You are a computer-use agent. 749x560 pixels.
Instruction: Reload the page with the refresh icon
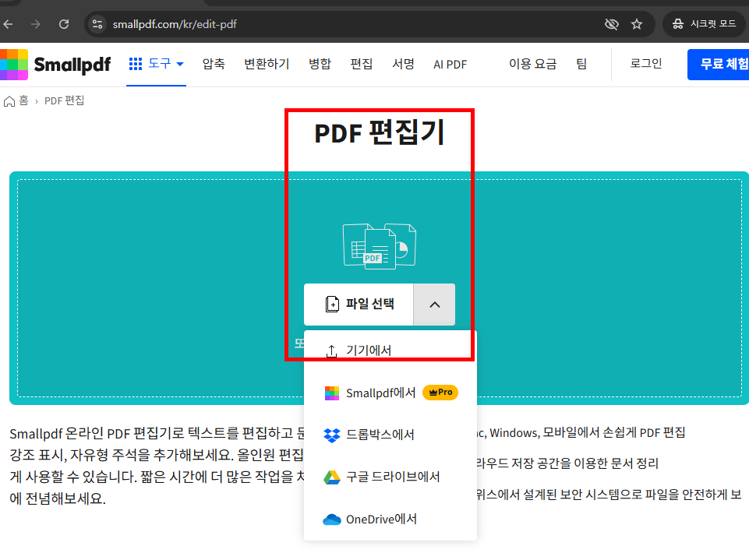tap(64, 24)
